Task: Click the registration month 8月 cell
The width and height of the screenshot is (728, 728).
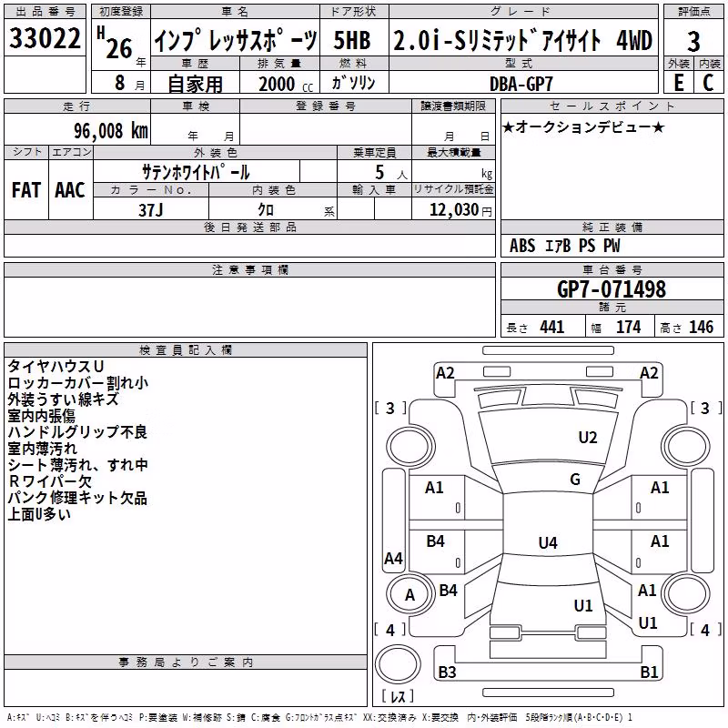Action: [121, 83]
